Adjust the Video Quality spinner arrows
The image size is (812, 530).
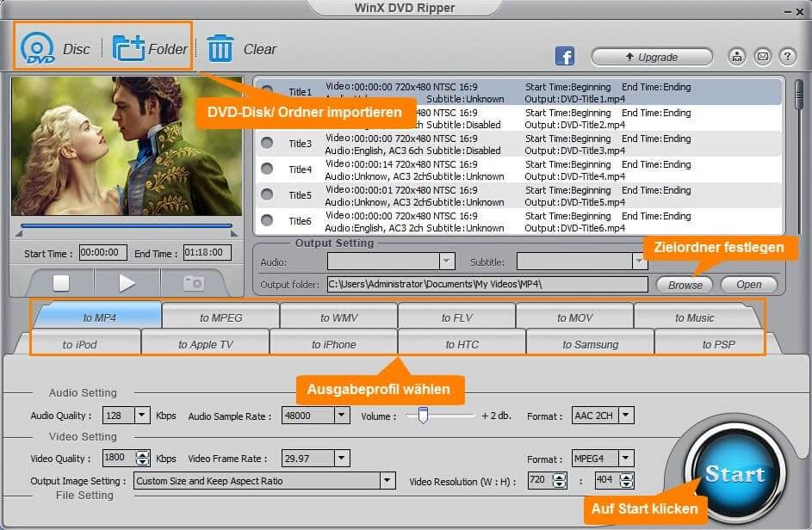click(142, 458)
